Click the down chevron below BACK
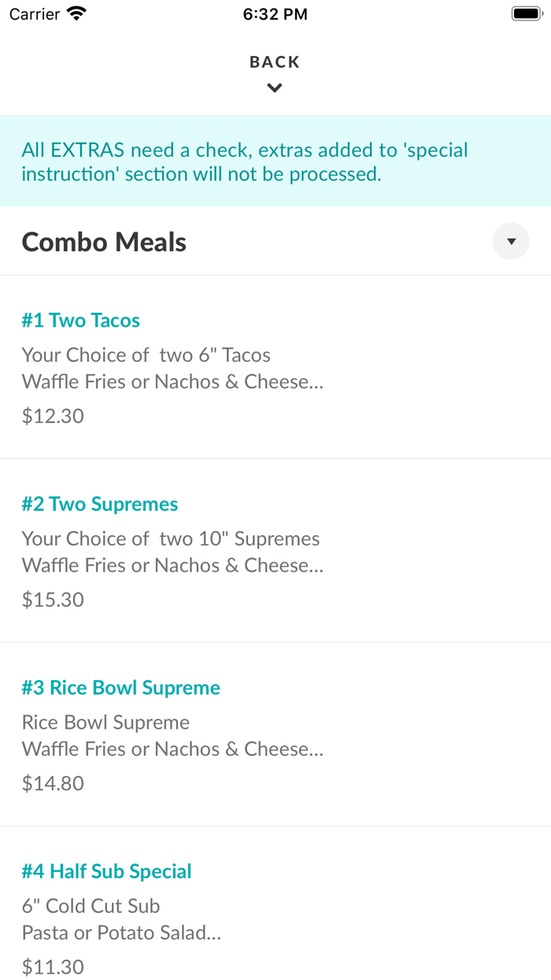This screenshot has height=980, width=551. point(275,88)
